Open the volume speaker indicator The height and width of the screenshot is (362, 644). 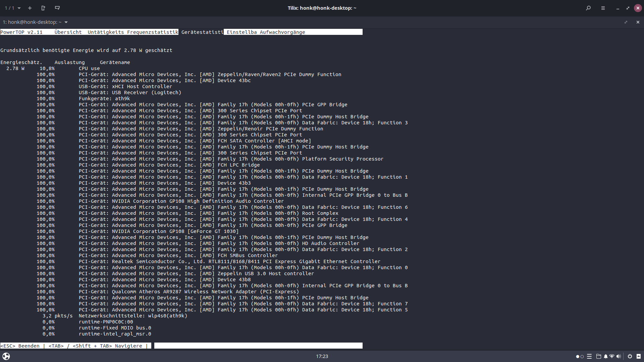coord(619,356)
